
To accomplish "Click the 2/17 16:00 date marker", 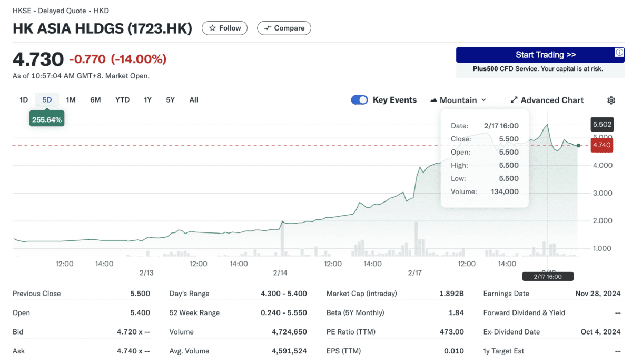I will pyautogui.click(x=548, y=276).
